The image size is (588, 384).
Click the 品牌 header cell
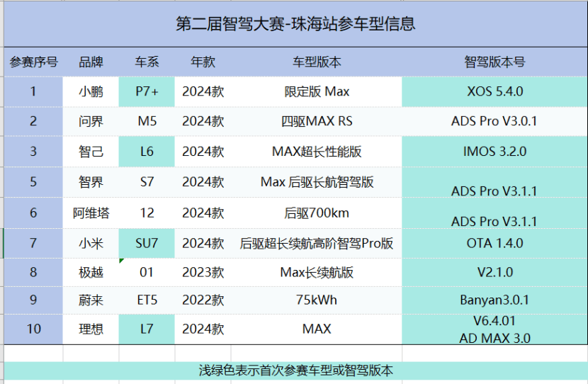point(91,62)
